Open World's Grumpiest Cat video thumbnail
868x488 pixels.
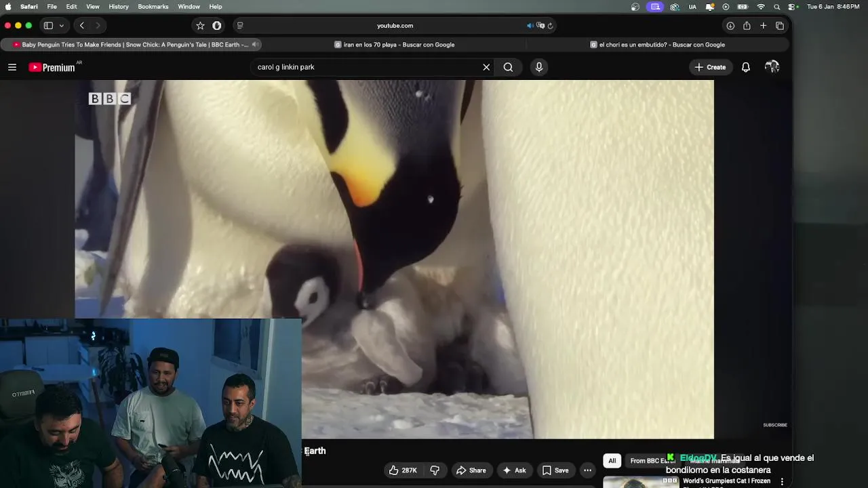[x=641, y=482]
